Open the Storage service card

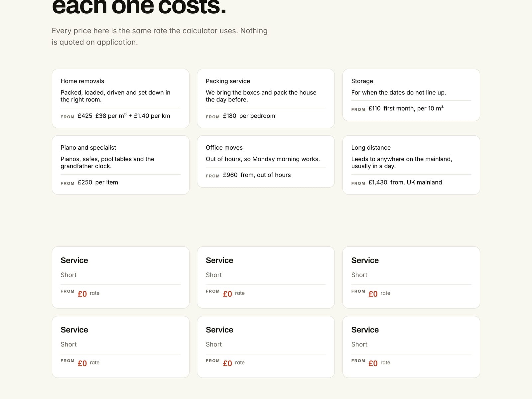click(x=411, y=95)
